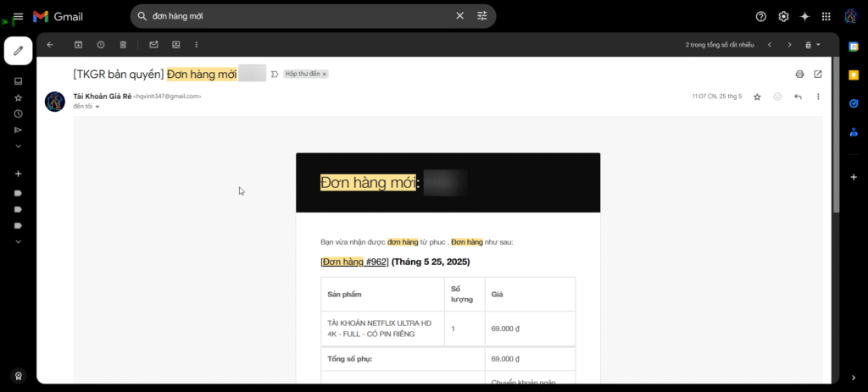This screenshot has height=392, width=868.
Task: Clear the search query with X
Action: point(459,16)
